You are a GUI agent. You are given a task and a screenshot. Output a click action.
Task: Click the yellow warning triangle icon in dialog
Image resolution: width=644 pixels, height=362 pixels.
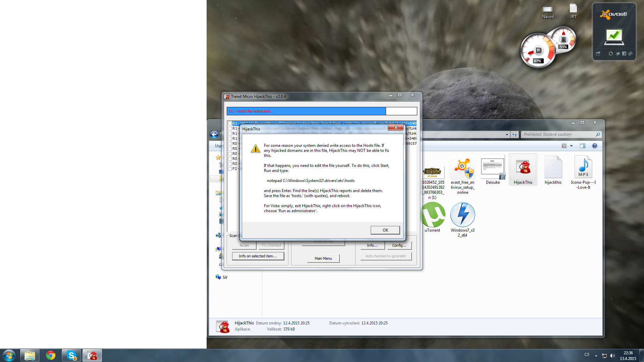click(x=256, y=148)
